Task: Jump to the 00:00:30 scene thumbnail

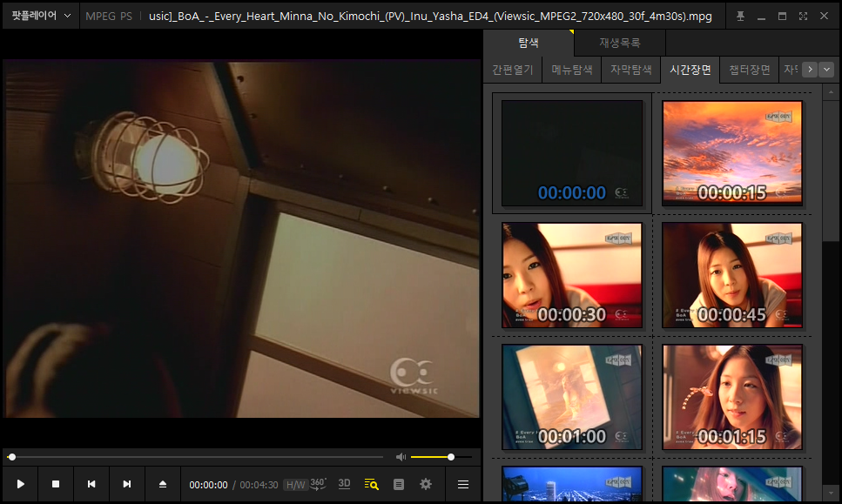Action: (x=572, y=275)
